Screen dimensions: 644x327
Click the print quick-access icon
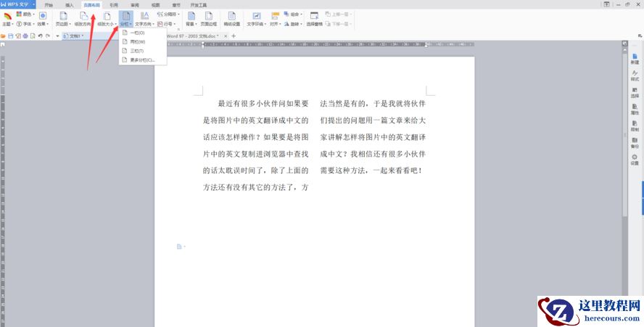click(x=25, y=36)
